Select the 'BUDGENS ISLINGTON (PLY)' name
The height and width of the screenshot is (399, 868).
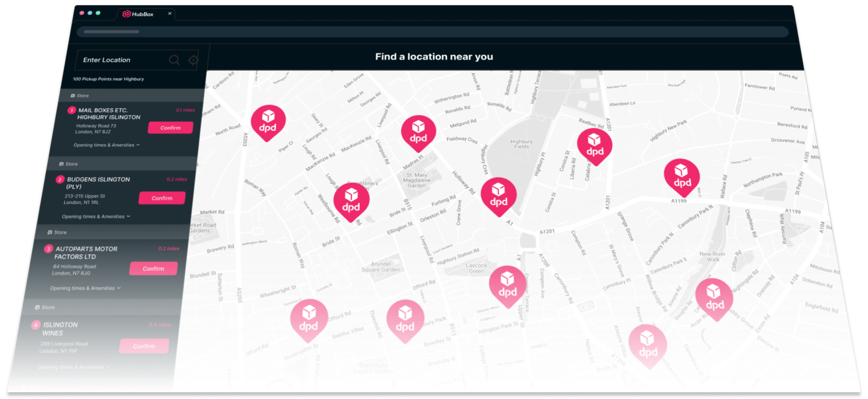[98, 183]
